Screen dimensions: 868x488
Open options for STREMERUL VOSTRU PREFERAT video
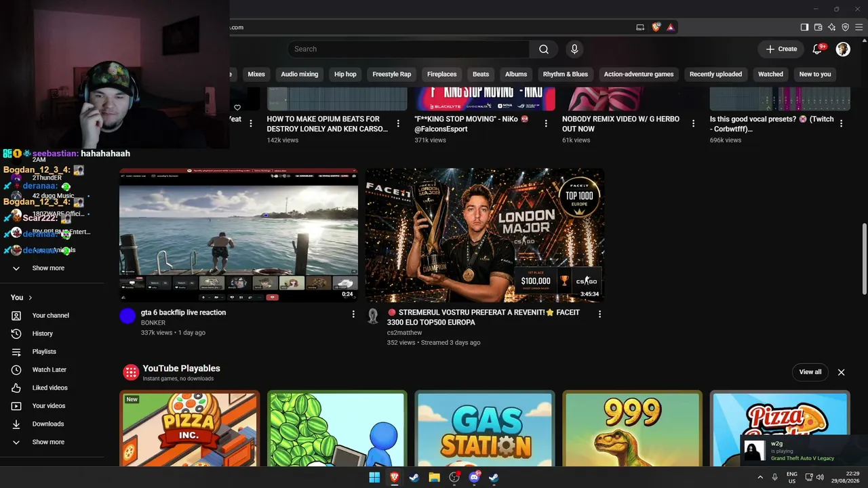[x=599, y=314]
